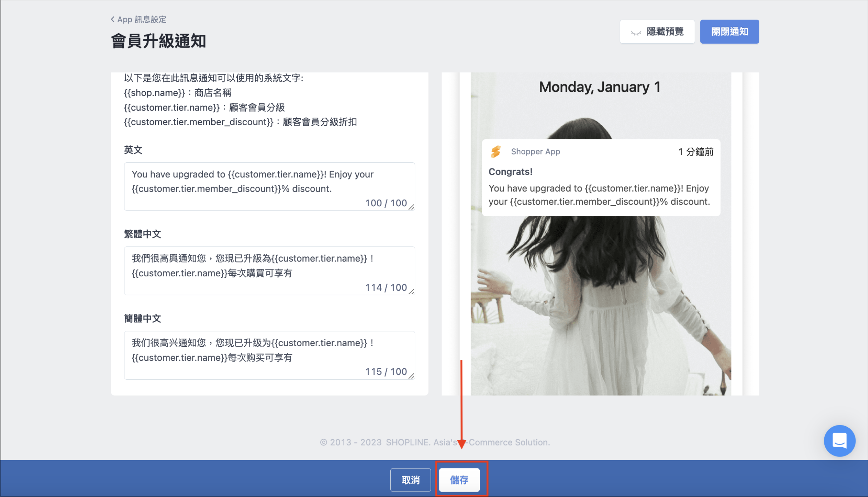Click the 1 分鐘前 timestamp in preview
The width and height of the screenshot is (868, 497).
pyautogui.click(x=695, y=152)
